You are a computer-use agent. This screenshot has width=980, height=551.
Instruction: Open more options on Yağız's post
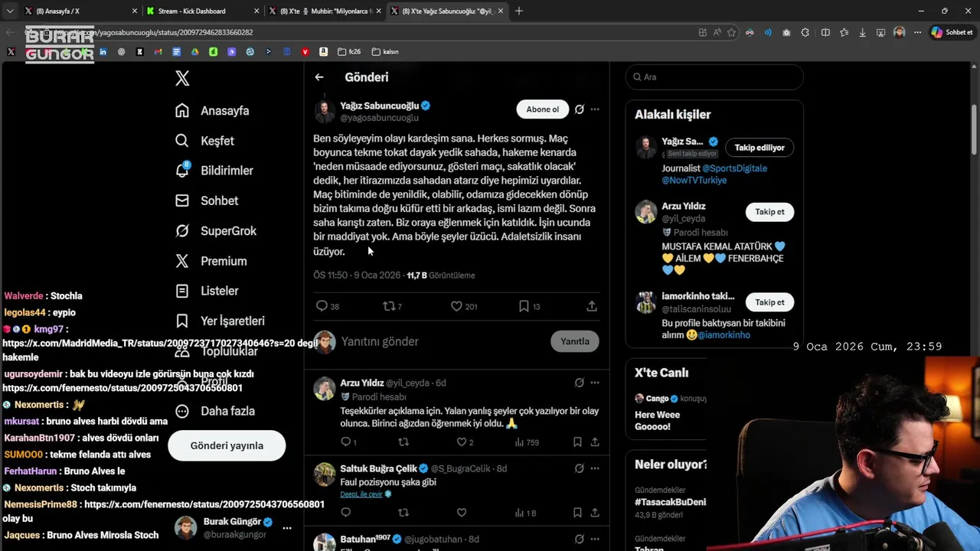[x=595, y=109]
